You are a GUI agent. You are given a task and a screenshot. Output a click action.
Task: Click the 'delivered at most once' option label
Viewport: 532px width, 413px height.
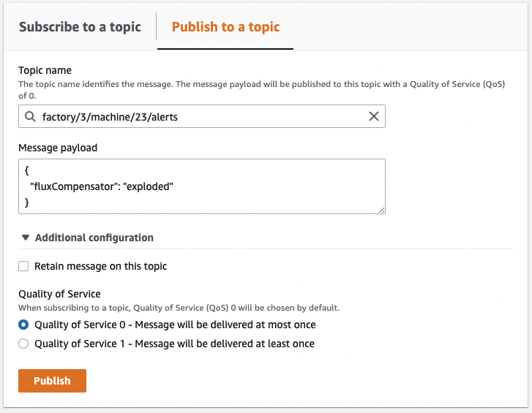pos(175,325)
